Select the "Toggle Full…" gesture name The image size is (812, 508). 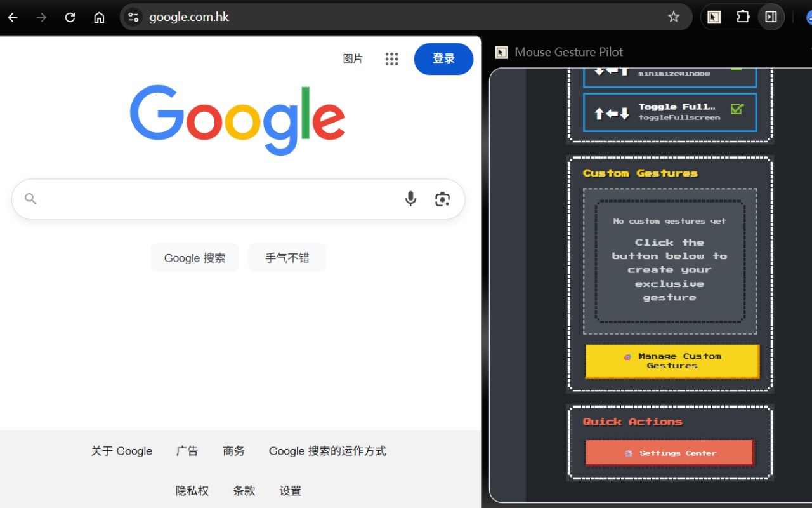pyautogui.click(x=677, y=107)
